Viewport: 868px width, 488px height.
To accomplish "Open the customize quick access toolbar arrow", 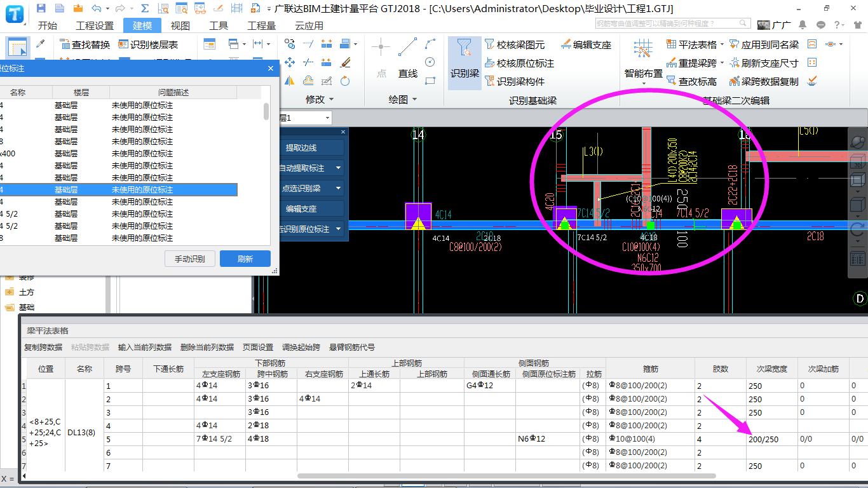I will [x=269, y=8].
